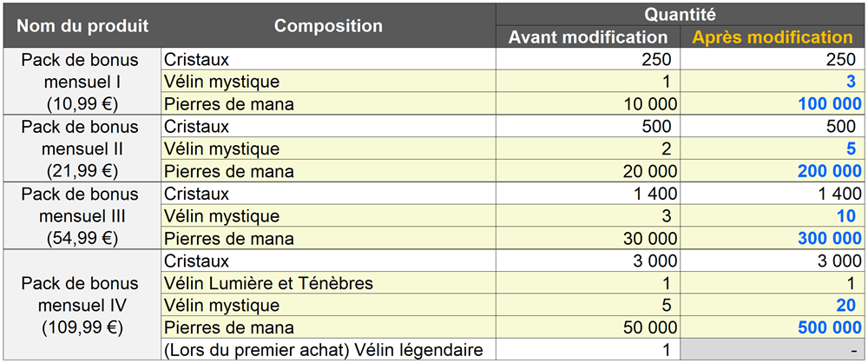Image resolution: width=868 pixels, height=363 pixels.
Task: Select the gray dash cell in last row
Action: (x=772, y=351)
